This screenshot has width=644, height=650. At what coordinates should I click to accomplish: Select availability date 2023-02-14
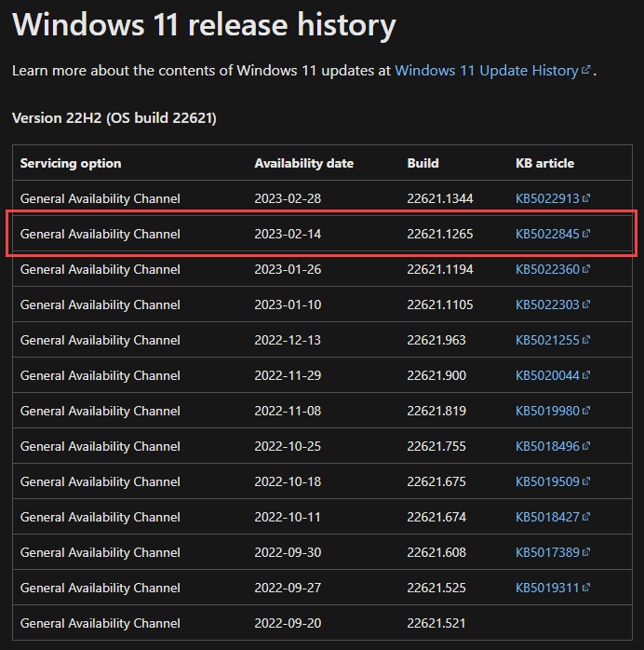[x=288, y=235]
